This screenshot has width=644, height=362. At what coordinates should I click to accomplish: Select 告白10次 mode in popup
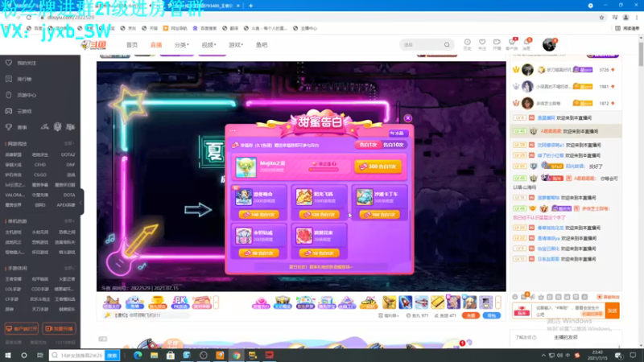(393, 145)
